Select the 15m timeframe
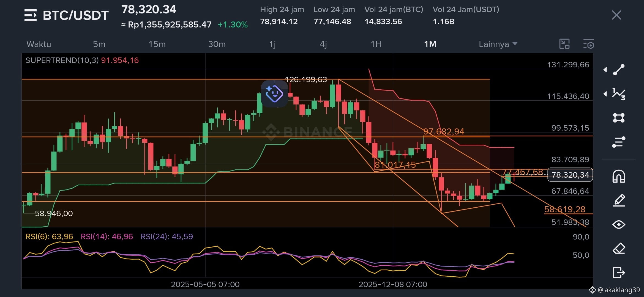 [157, 44]
